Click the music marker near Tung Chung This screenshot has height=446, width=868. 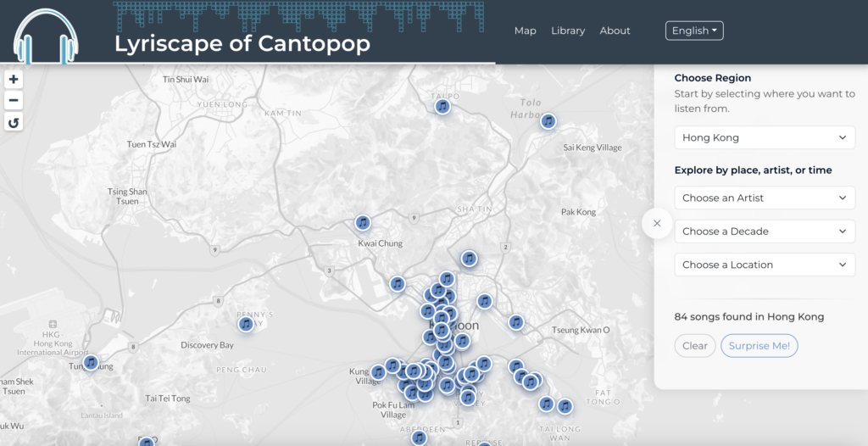92,363
